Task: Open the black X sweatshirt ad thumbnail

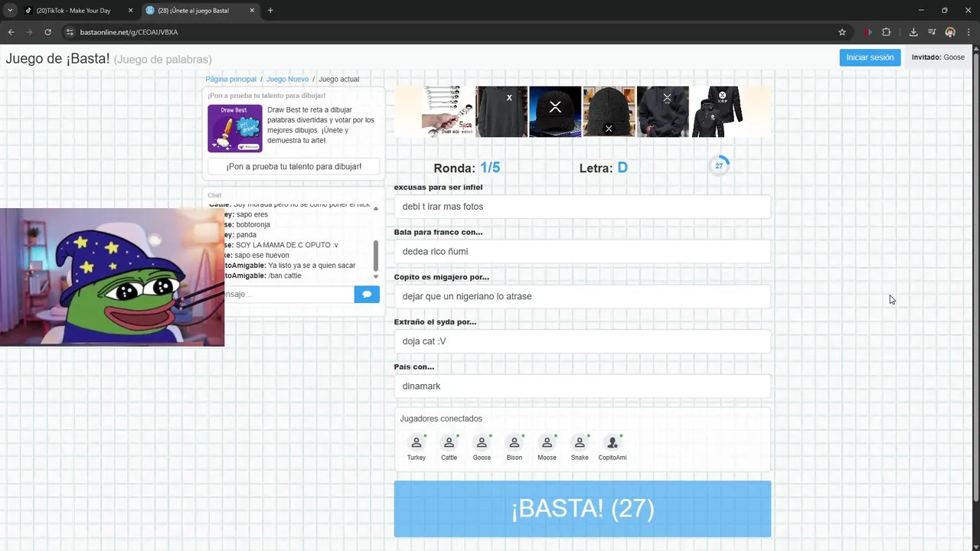Action: click(x=501, y=112)
